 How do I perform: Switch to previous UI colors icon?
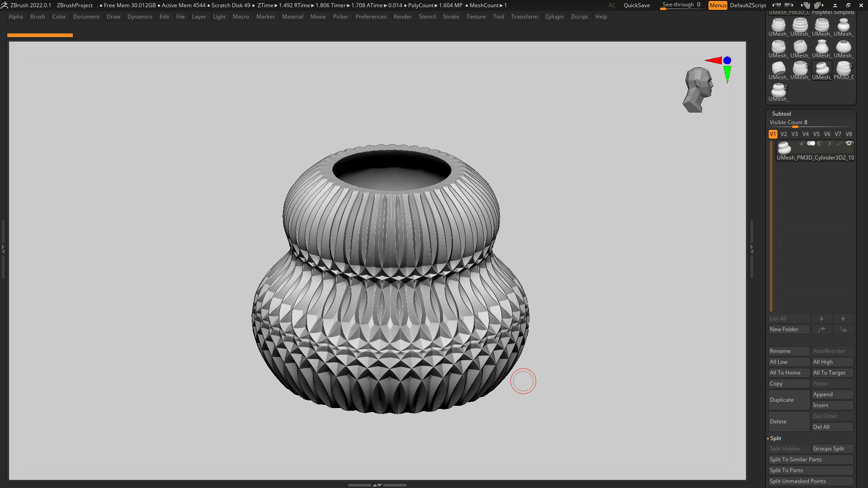click(807, 5)
